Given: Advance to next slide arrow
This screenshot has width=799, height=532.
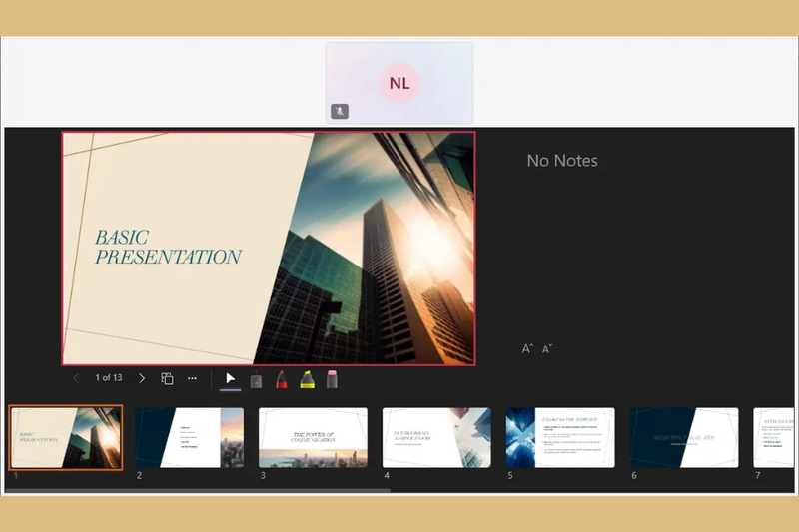Looking at the screenshot, I should 142,378.
